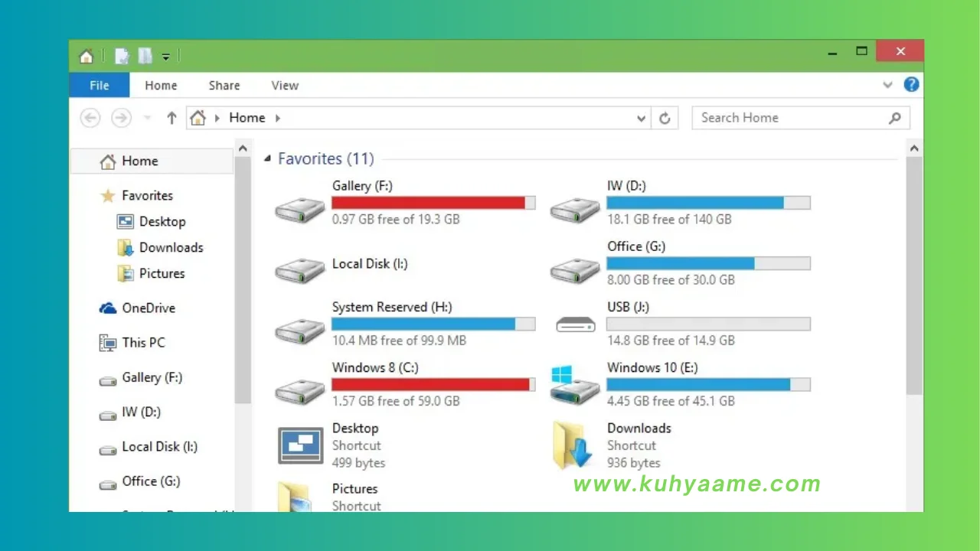The image size is (980, 551).
Task: Click the This PC icon in navigation pane
Action: pos(108,343)
